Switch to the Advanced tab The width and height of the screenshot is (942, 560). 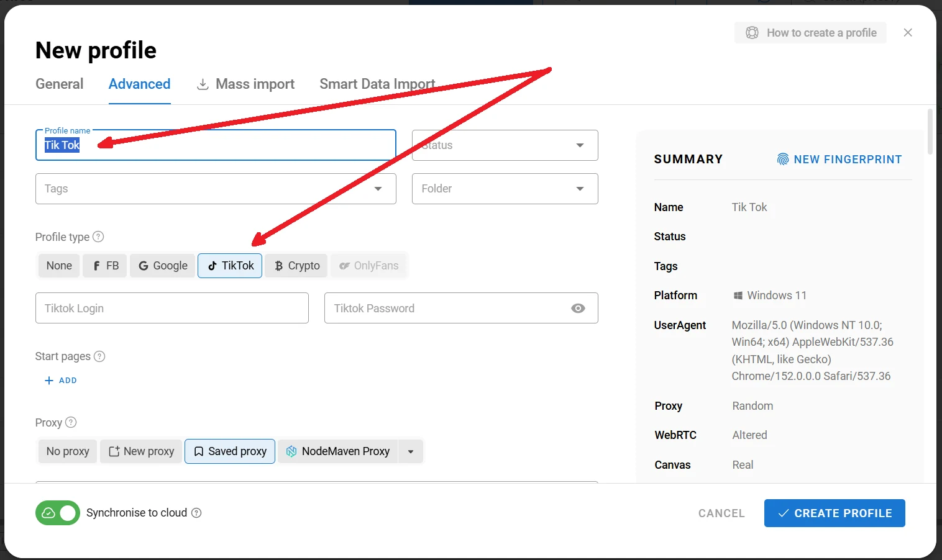coord(139,84)
